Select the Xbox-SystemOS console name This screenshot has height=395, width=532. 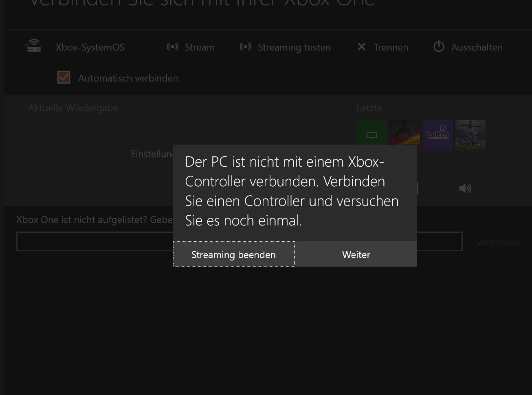[x=90, y=47]
